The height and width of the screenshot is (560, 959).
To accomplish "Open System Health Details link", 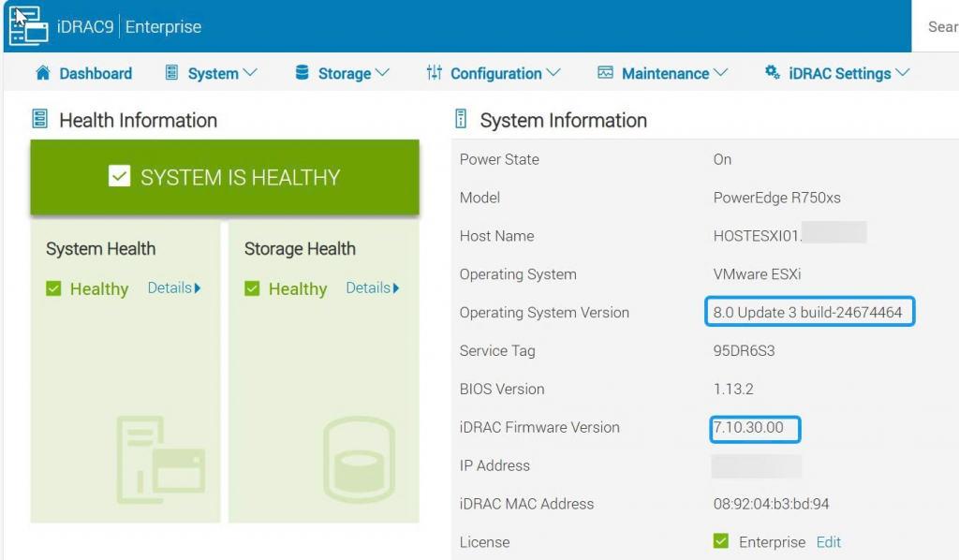I will coord(174,287).
